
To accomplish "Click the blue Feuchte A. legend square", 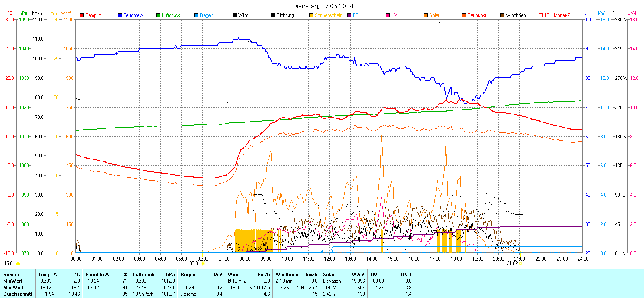I will click(120, 15).
